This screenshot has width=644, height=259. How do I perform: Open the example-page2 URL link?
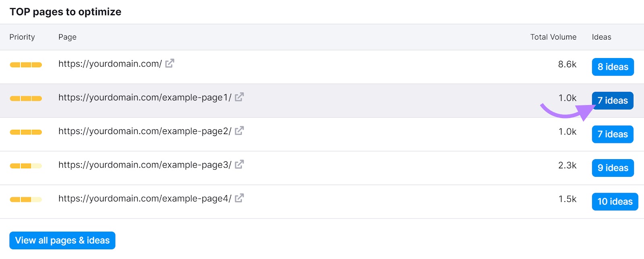(x=145, y=131)
